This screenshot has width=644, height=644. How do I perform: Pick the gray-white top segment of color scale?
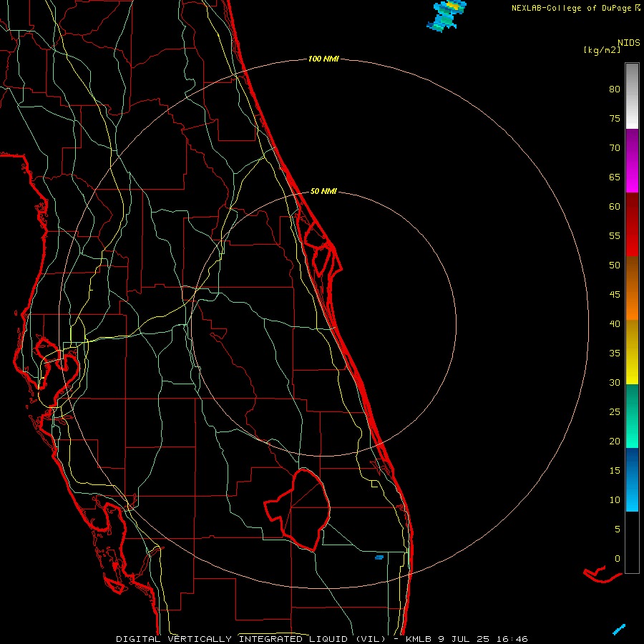tap(632, 96)
